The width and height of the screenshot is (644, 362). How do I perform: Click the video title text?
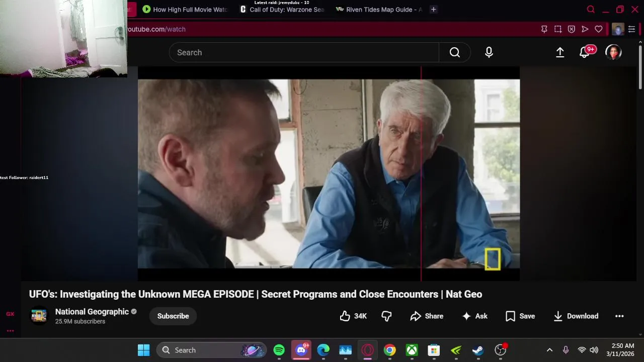256,294
